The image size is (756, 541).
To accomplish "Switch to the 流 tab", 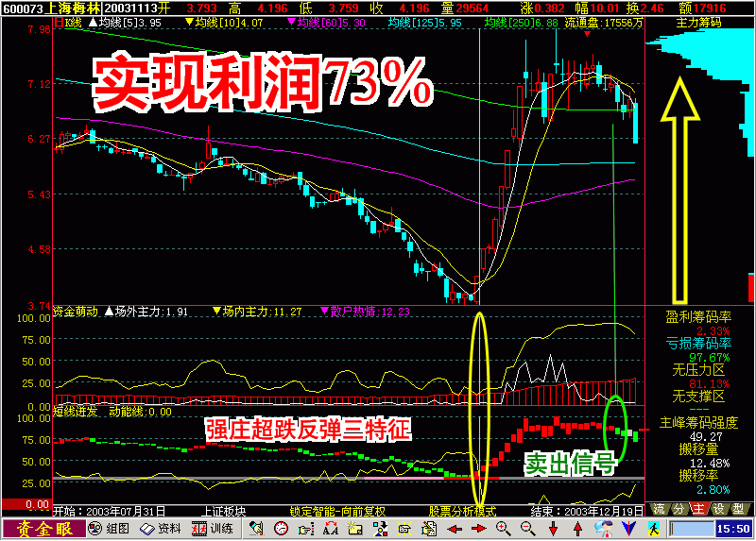I will 659,509.
